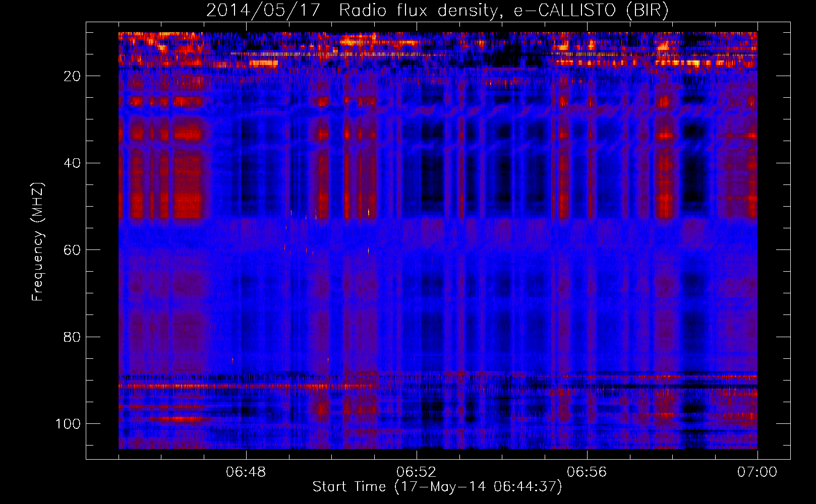This screenshot has height=504, width=816.
Task: Click the 20 MHz frequency tick label
Action: 72,76
